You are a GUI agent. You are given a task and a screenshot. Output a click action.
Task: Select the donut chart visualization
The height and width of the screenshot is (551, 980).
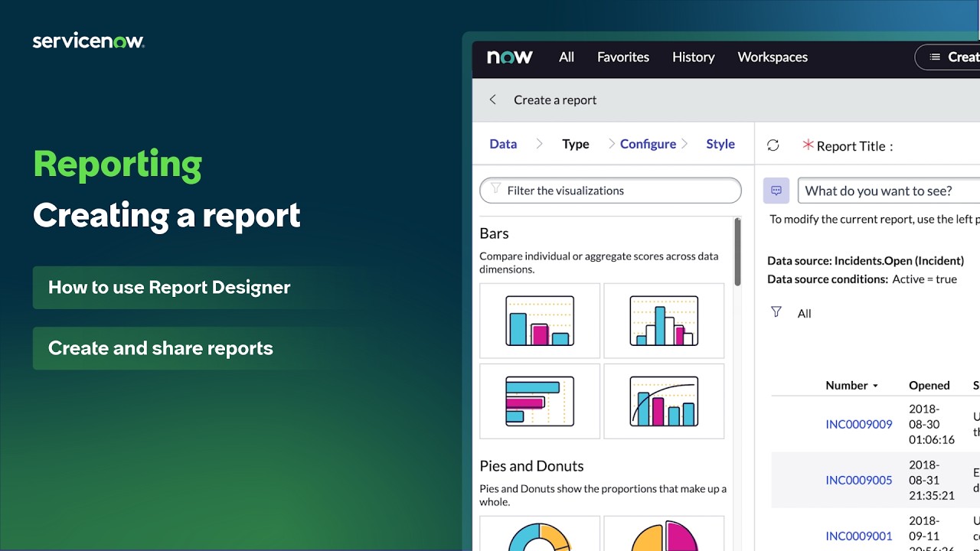[540, 533]
